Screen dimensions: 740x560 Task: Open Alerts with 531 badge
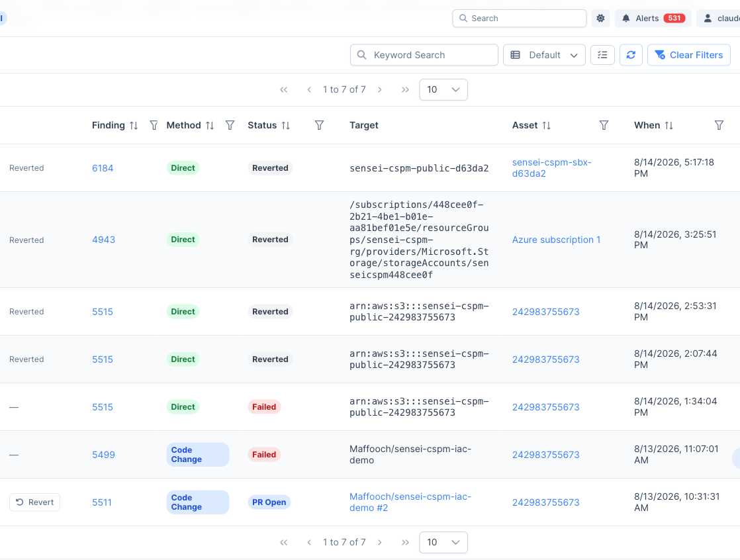[653, 19]
